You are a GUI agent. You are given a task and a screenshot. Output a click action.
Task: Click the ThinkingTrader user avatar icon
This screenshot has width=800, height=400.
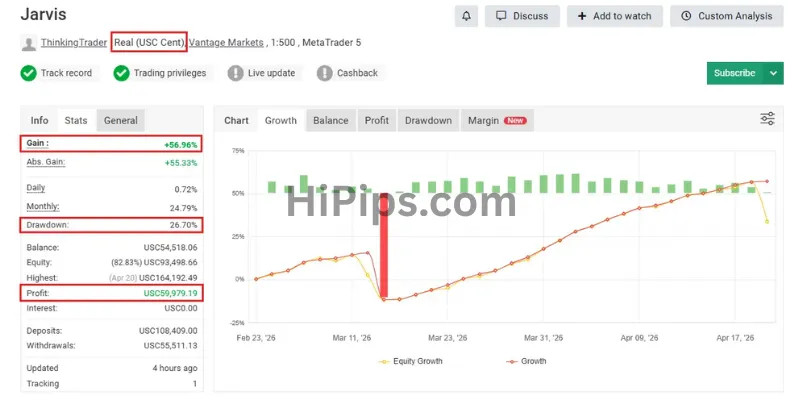pos(29,43)
